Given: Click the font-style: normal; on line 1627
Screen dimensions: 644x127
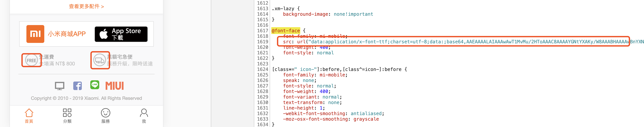Looking at the screenshot, I should click(309, 86).
